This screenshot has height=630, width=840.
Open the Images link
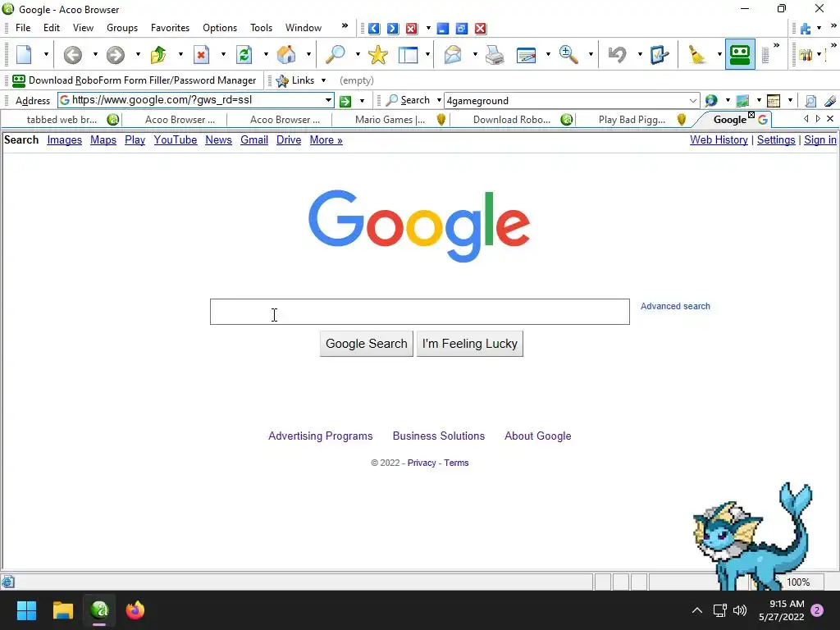click(64, 139)
